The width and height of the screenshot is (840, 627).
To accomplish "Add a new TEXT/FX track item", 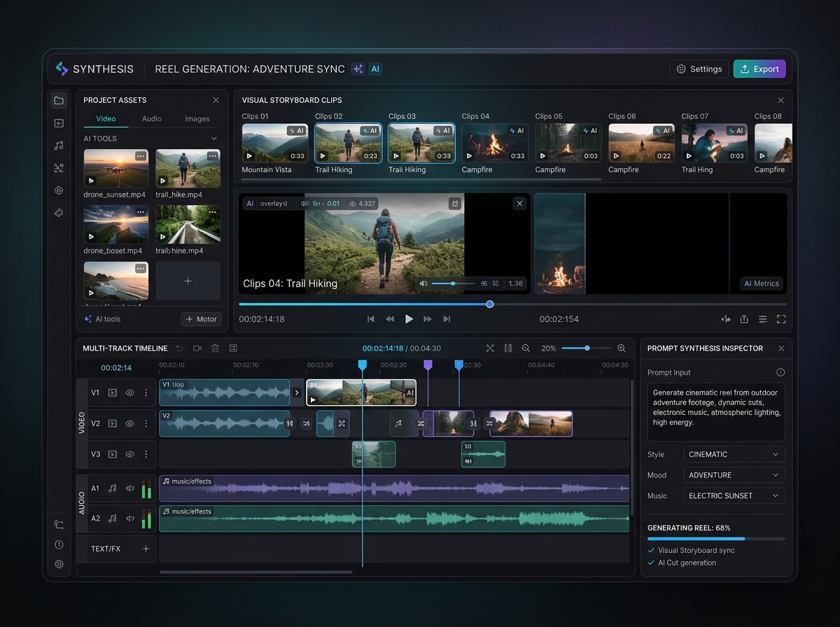I will (146, 549).
